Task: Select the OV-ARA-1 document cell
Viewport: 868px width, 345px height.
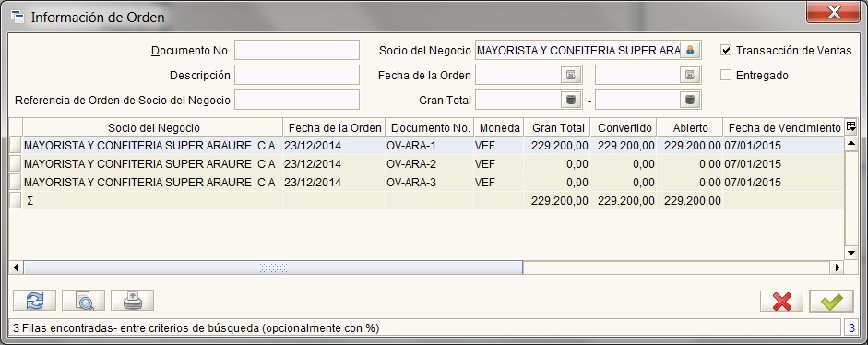Action: 430,146
